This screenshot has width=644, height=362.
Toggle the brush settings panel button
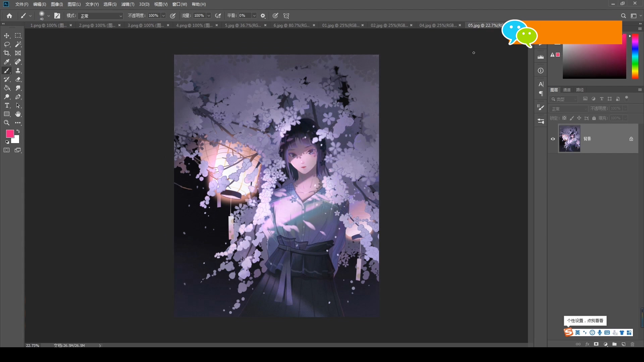[x=57, y=16]
